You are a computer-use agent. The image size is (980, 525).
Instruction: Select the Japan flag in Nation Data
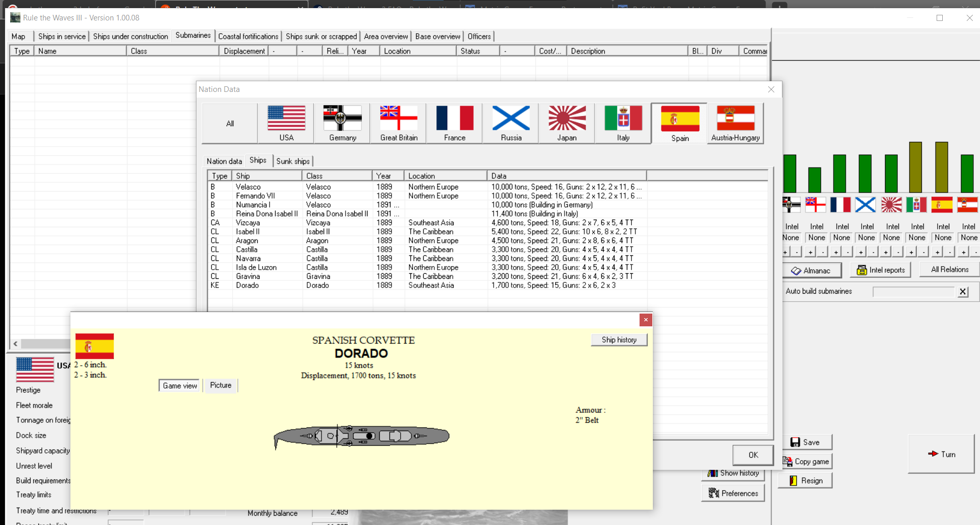tap(567, 123)
